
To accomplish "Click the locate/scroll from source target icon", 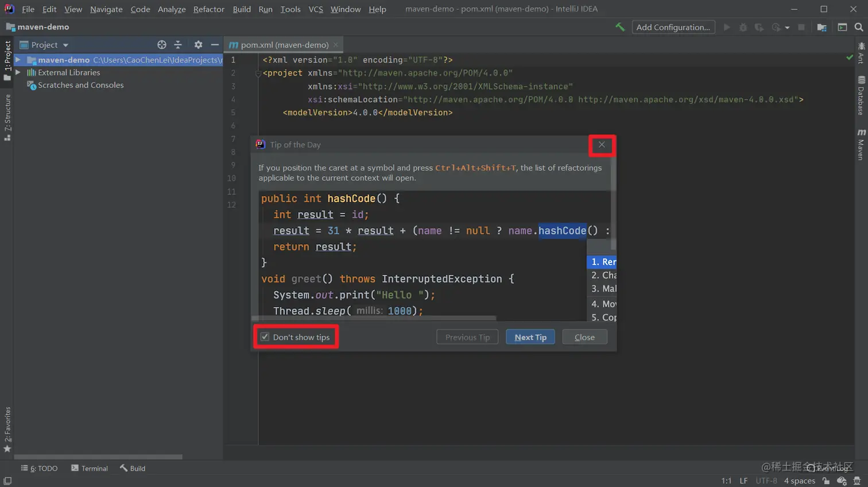I will (x=162, y=45).
